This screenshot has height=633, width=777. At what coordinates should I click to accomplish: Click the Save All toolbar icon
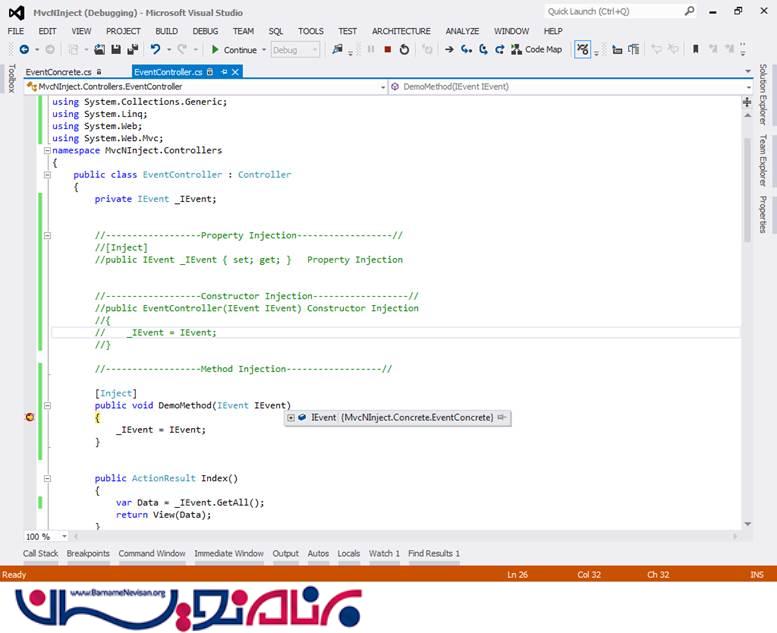tap(133, 49)
